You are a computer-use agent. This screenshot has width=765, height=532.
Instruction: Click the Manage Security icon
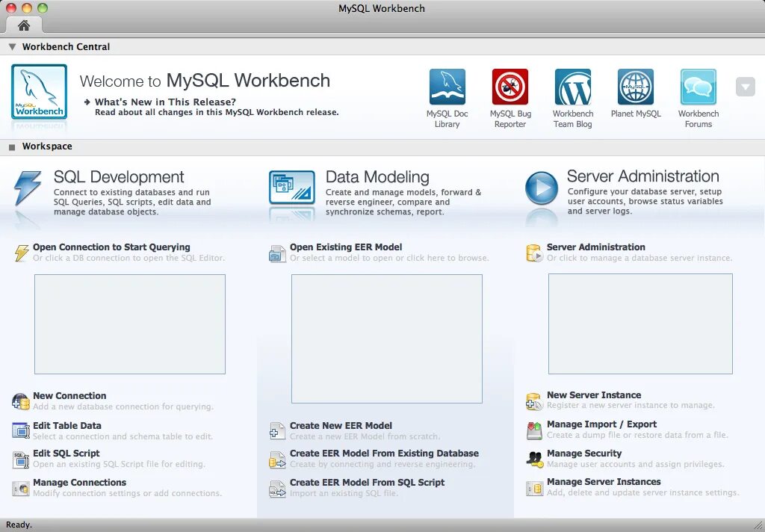click(x=534, y=460)
